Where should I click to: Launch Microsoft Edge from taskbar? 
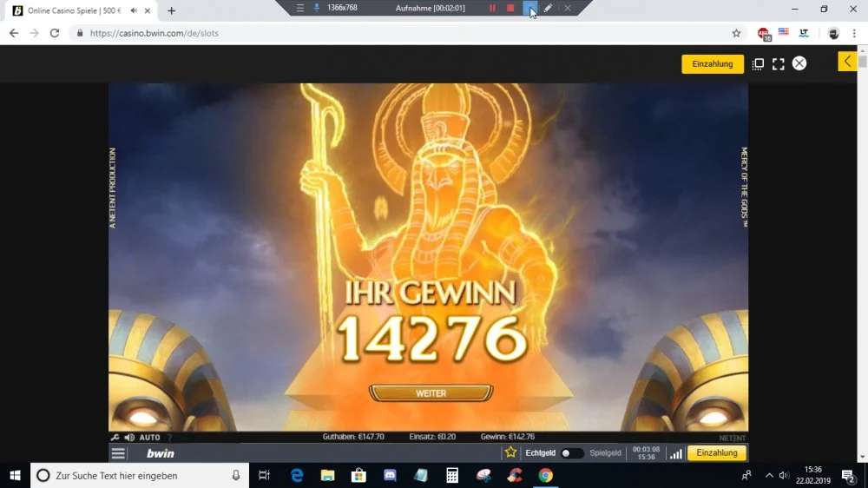[297, 475]
